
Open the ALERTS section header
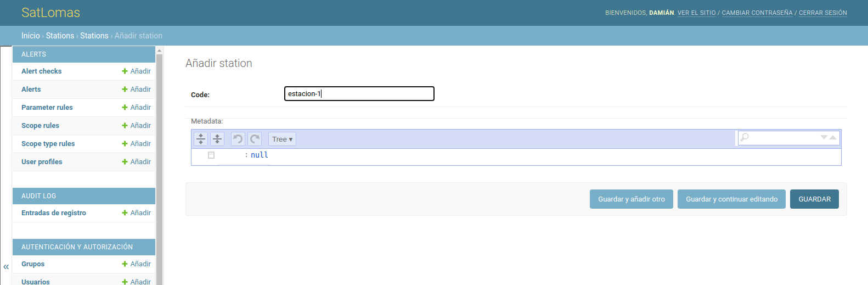tap(33, 54)
